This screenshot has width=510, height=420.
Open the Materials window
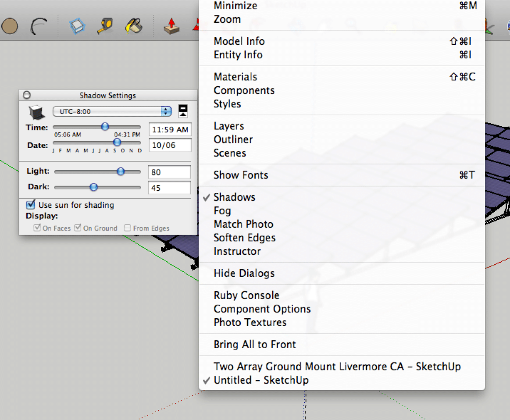[235, 77]
